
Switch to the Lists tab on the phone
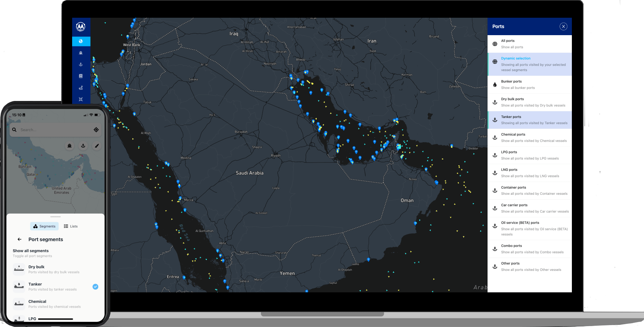point(71,226)
